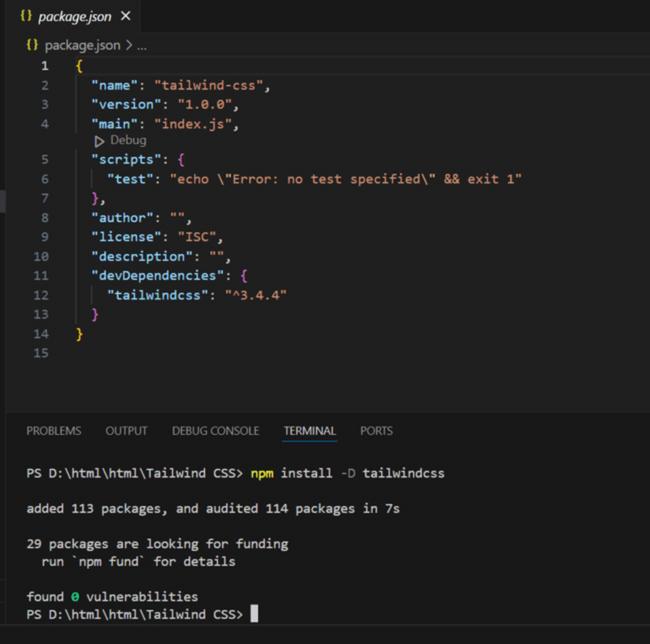This screenshot has height=644, width=650.
Task: Close the package.json editor tab
Action: 125,16
